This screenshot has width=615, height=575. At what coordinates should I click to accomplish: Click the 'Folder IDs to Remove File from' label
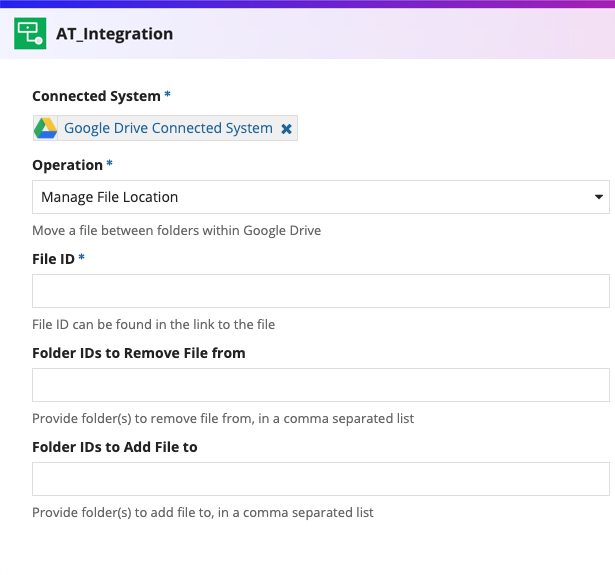tap(139, 353)
